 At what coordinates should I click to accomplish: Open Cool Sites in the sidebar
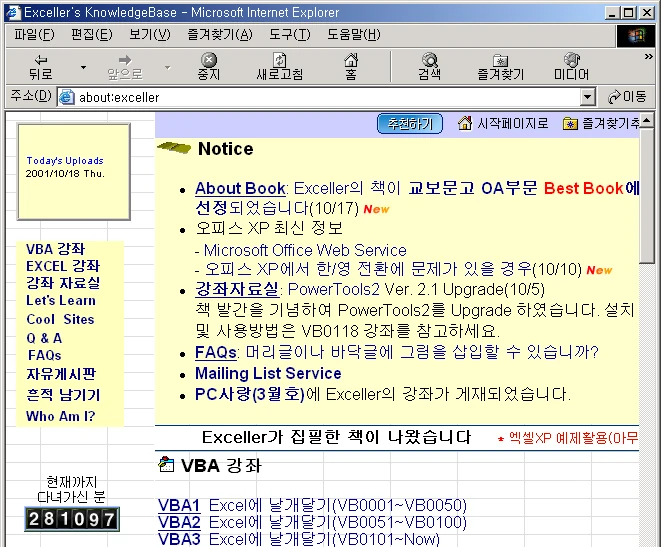pos(60,319)
